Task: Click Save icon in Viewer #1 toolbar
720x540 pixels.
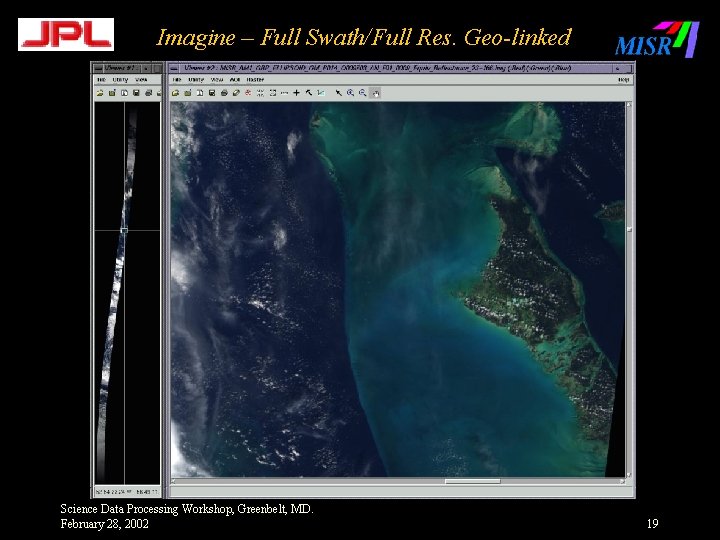Action: click(x=136, y=93)
